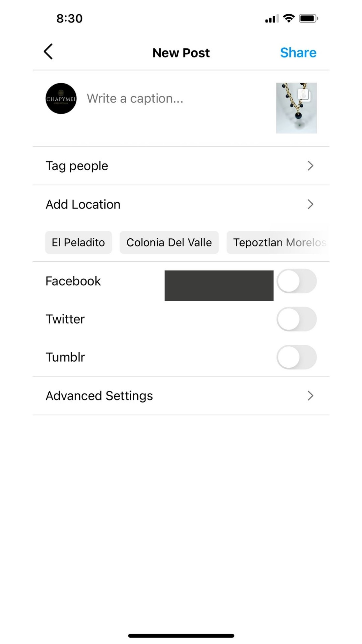The height and width of the screenshot is (644, 362).
Task: Tap the back arrow to return
Action: (x=48, y=52)
